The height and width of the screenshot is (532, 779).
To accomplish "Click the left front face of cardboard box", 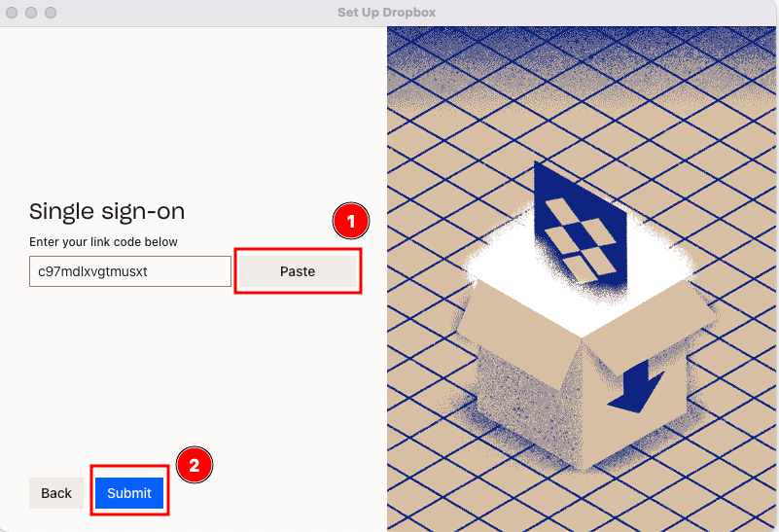I will point(525,408).
